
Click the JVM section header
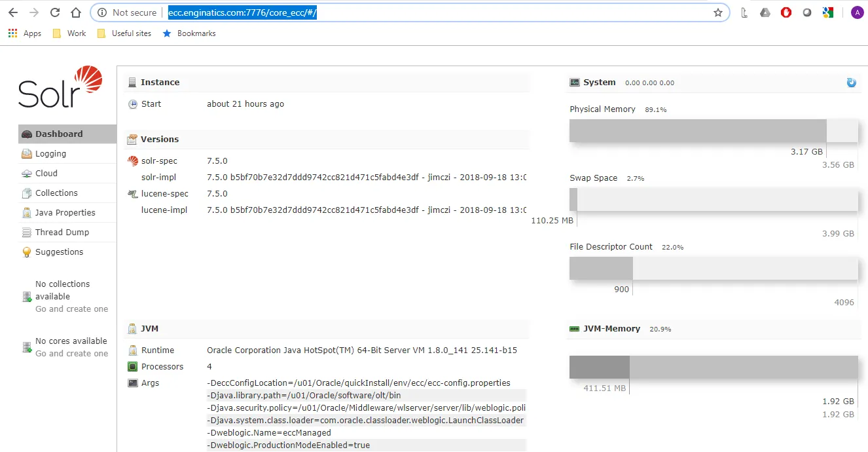click(x=327, y=328)
